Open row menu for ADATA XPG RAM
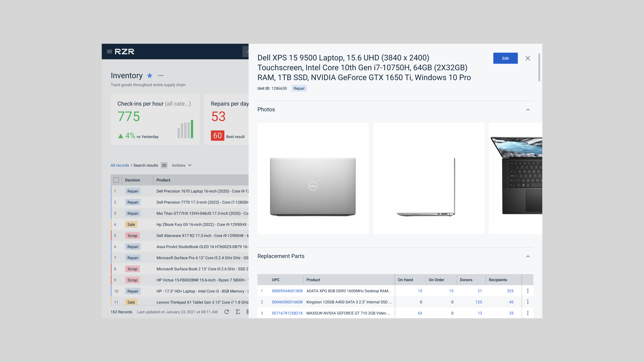This screenshot has height=362, width=644. click(528, 291)
